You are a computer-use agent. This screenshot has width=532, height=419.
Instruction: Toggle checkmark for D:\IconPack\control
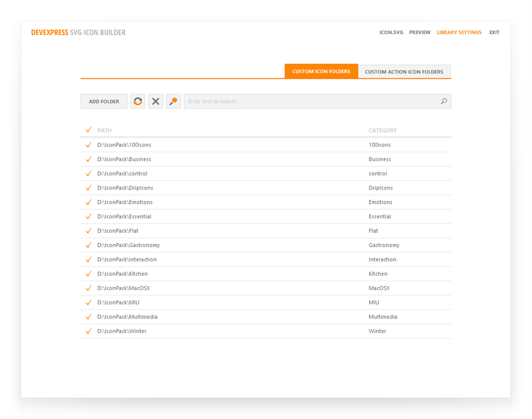tap(88, 174)
